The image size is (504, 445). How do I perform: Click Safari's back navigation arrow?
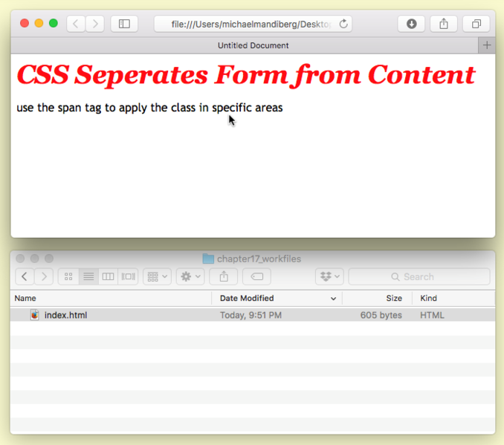pos(76,24)
